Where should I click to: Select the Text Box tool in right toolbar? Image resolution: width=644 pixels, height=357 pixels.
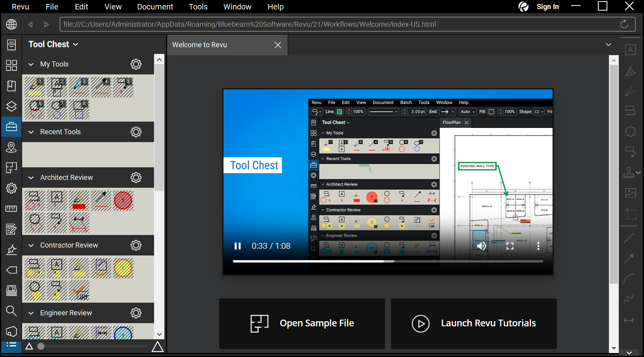pyautogui.click(x=631, y=50)
